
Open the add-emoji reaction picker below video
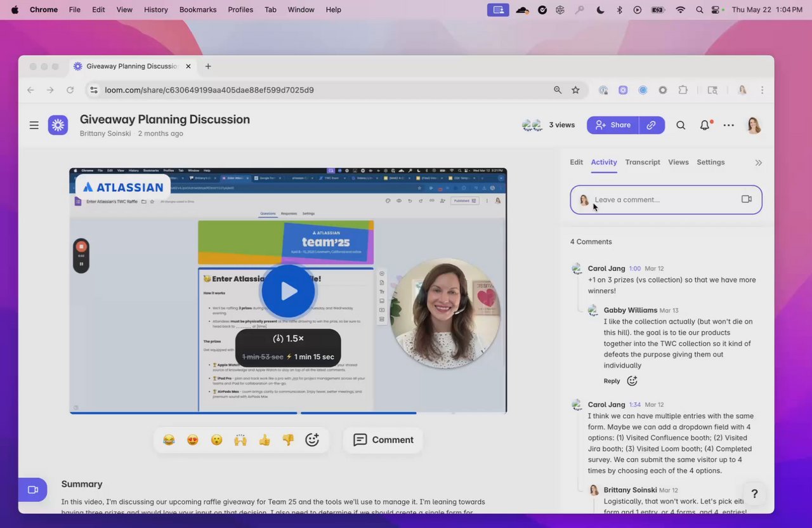tap(312, 440)
